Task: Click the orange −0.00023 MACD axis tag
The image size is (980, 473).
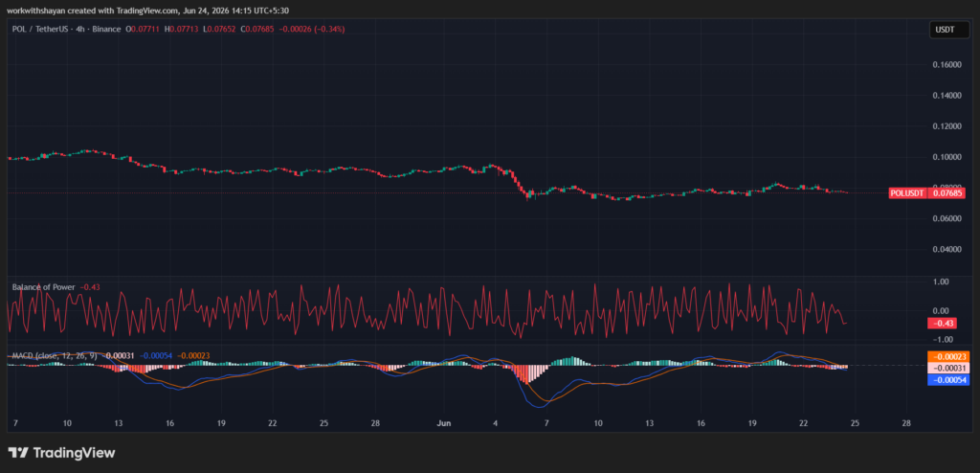Action: click(x=948, y=356)
